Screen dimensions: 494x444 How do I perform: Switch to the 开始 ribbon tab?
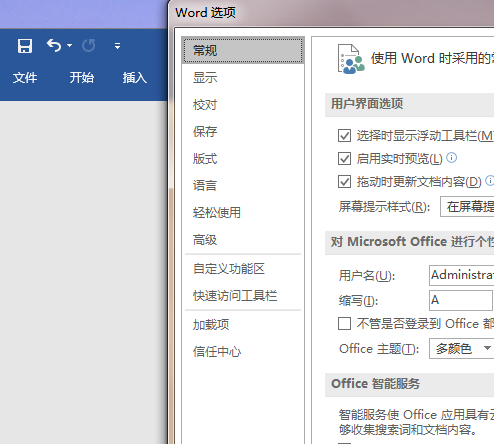[x=82, y=78]
